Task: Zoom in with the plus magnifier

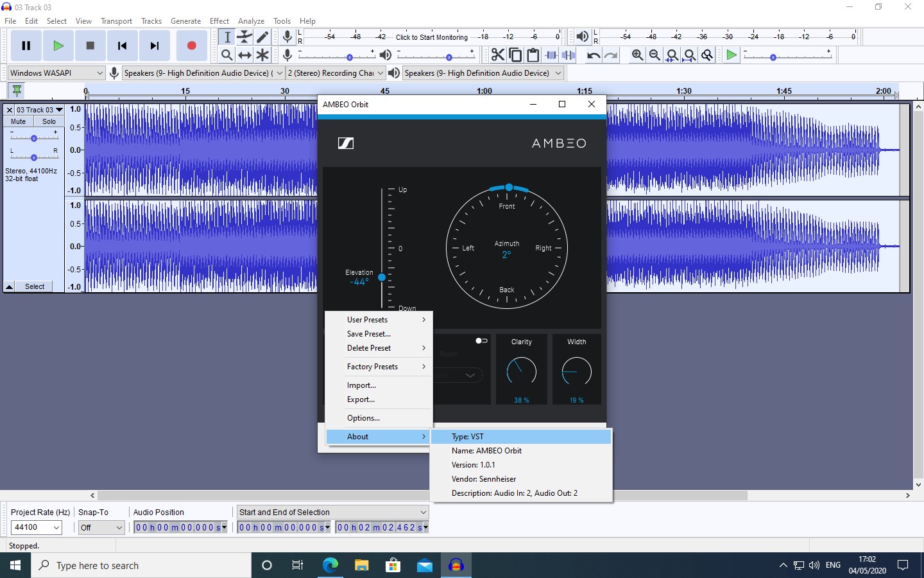Action: click(x=637, y=55)
